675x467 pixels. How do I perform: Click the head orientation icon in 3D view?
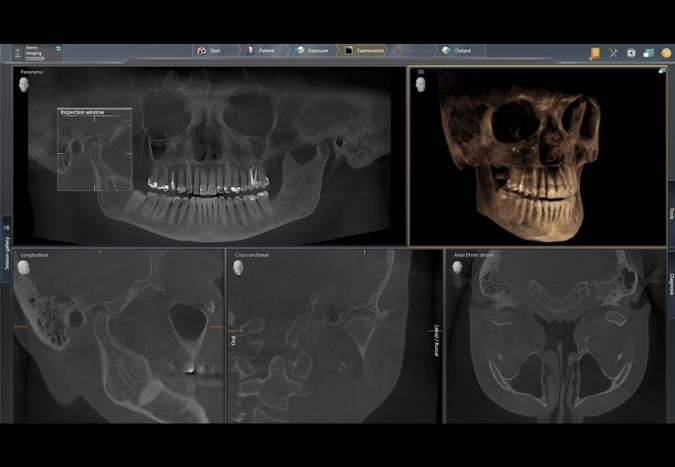tap(421, 86)
